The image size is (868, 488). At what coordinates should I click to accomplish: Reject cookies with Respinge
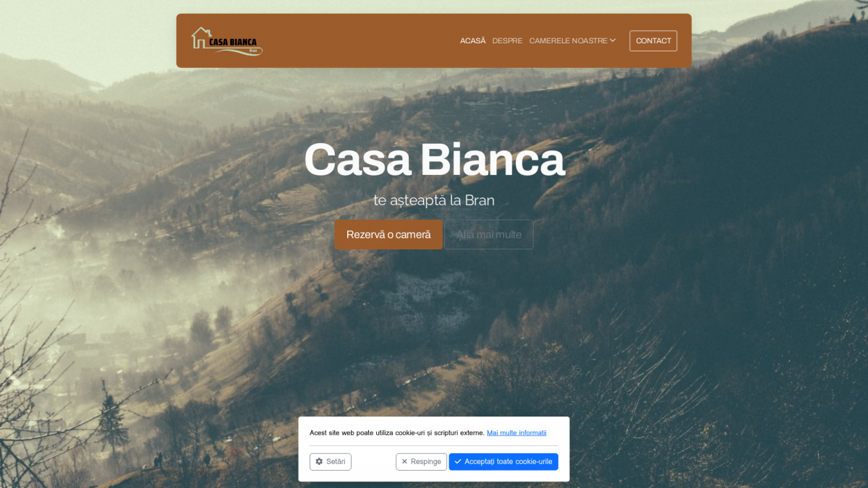(x=421, y=461)
